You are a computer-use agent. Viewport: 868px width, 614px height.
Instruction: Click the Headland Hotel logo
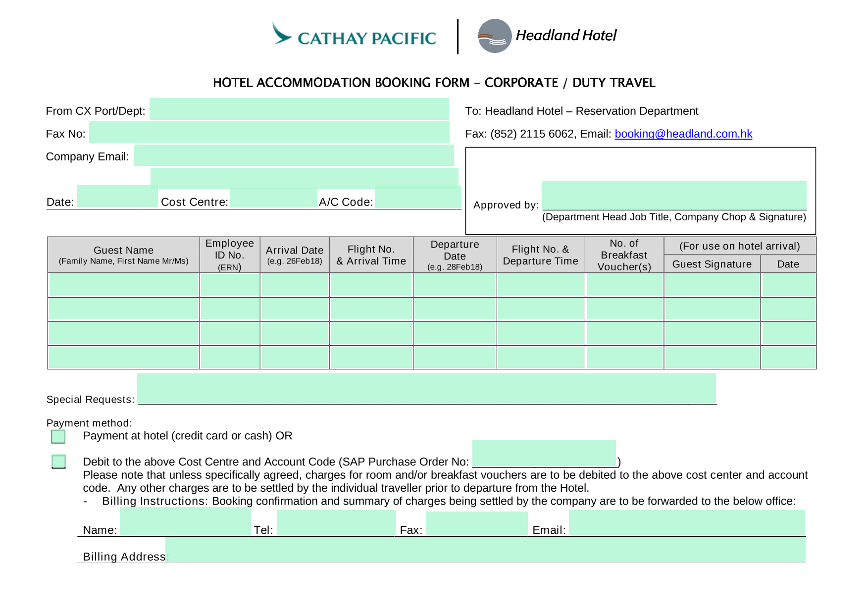547,36
